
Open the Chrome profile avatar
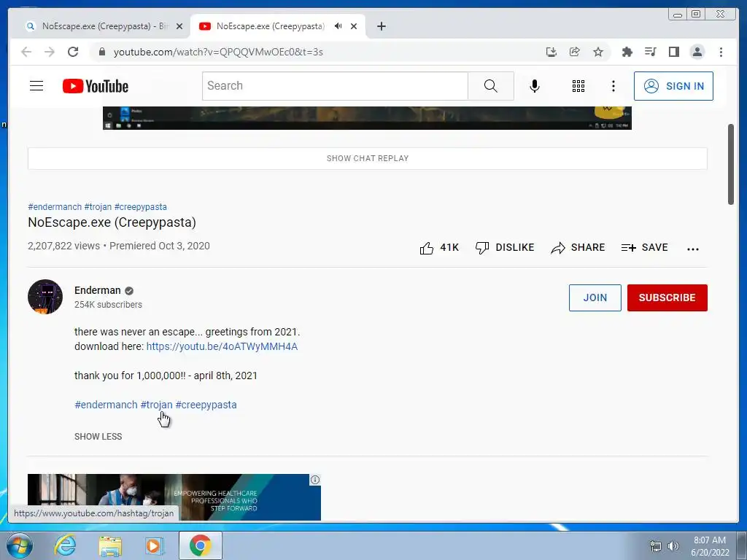tap(697, 52)
